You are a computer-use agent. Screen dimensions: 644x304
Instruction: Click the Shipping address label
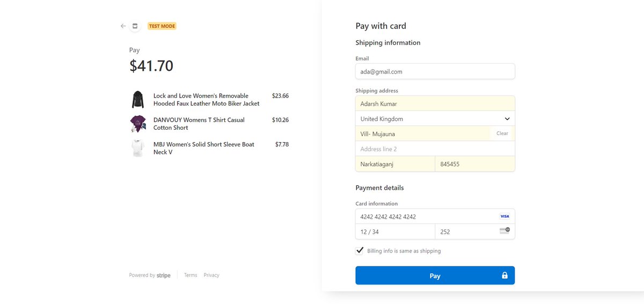click(377, 91)
